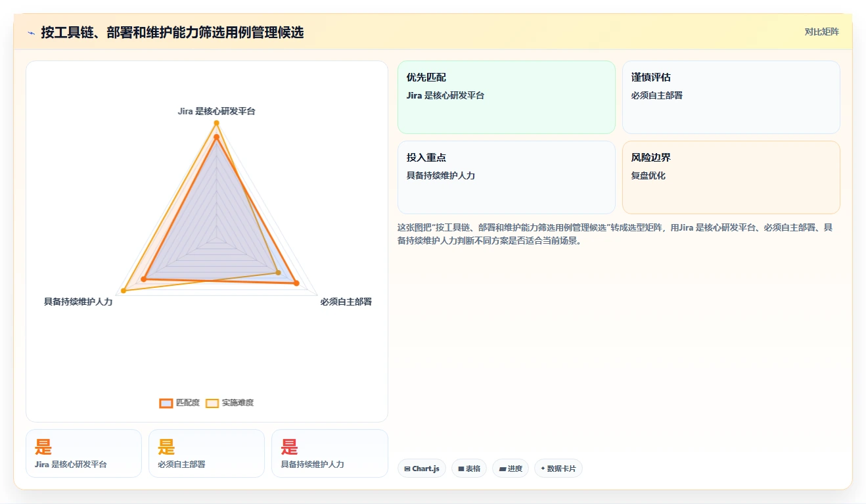Click the description paragraph starting 这张图把
This screenshot has width=866, height=504.
[x=615, y=234]
